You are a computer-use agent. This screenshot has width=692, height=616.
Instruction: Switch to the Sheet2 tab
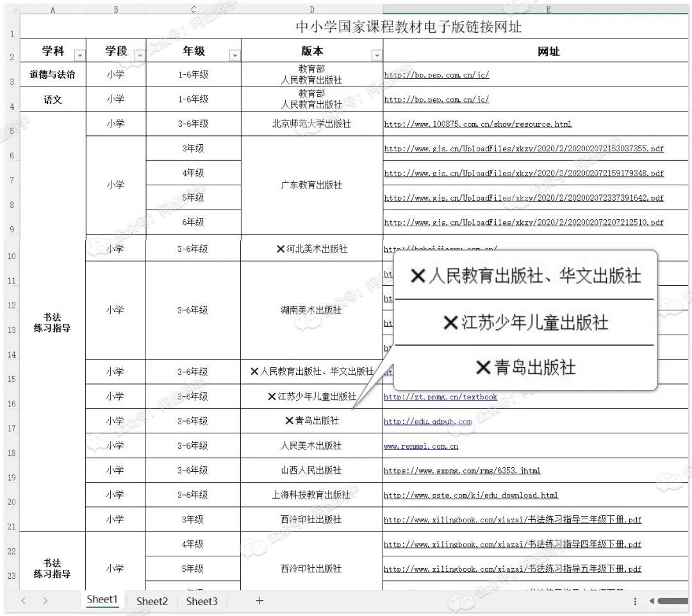click(152, 601)
